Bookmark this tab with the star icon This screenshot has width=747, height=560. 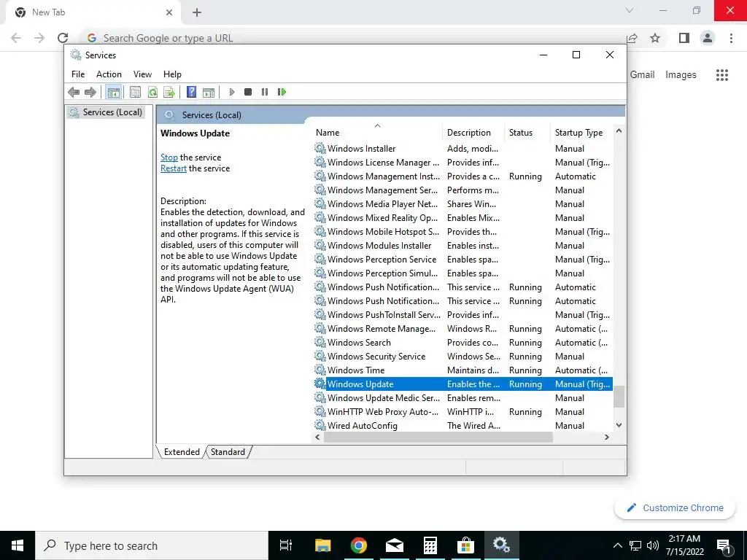(656, 38)
